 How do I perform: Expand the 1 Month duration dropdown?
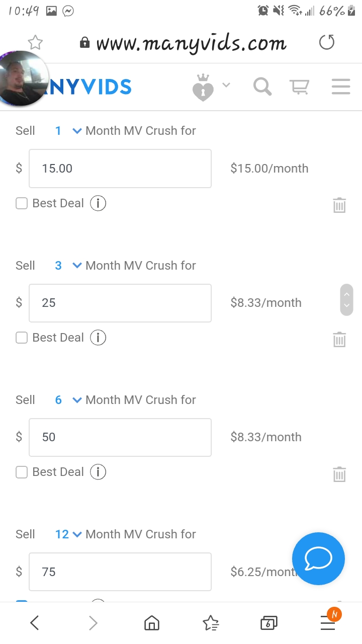pyautogui.click(x=67, y=131)
